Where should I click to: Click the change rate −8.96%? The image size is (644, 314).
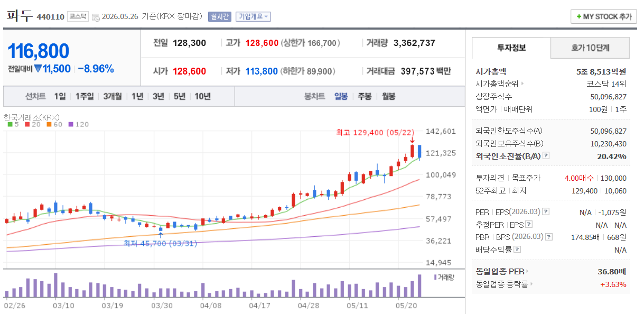point(96,69)
